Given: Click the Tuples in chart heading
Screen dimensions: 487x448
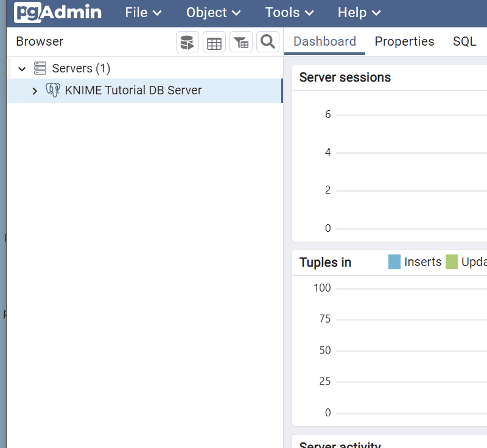Looking at the screenshot, I should coord(325,262).
